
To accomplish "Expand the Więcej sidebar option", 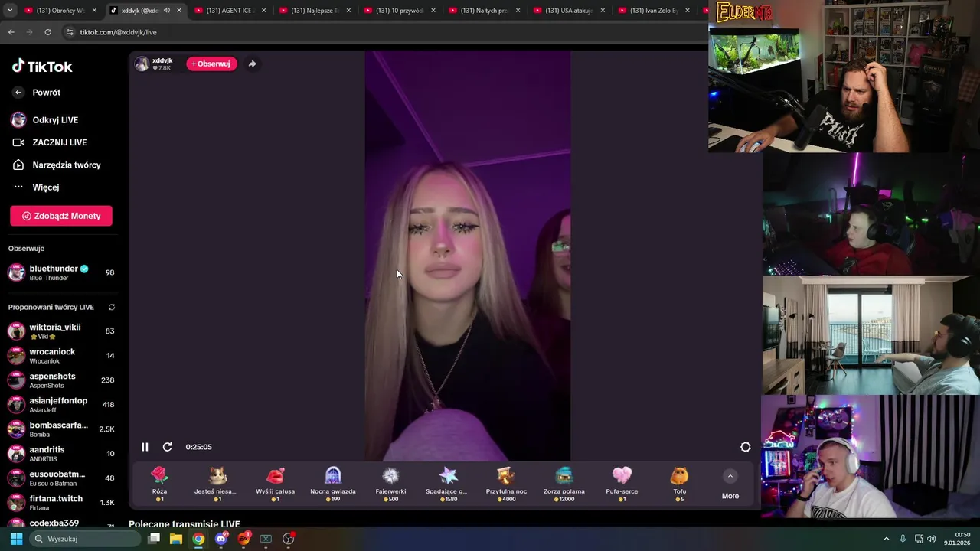I will click(37, 187).
